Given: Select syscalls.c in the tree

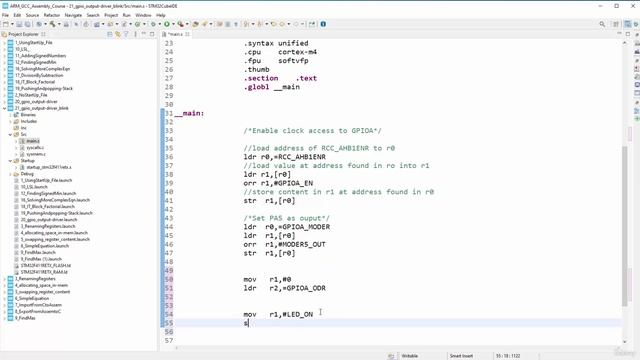Looking at the screenshot, I should 35,147.
